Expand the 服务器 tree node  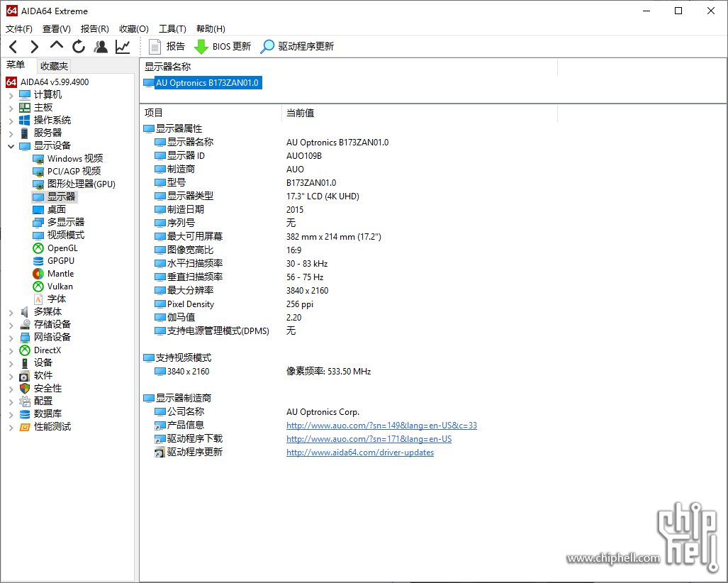tap(11, 134)
